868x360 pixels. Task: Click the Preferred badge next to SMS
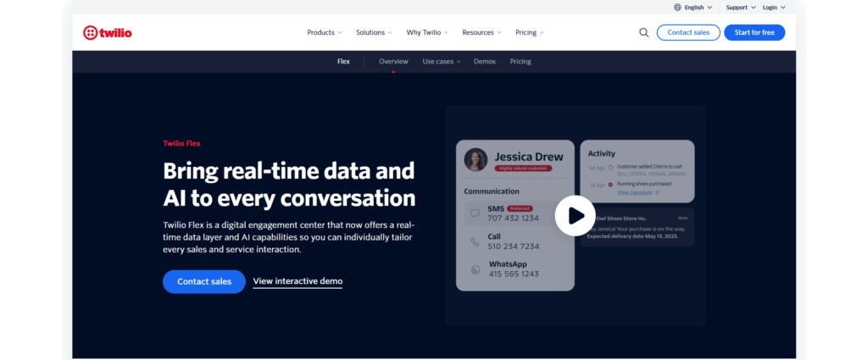click(520, 208)
